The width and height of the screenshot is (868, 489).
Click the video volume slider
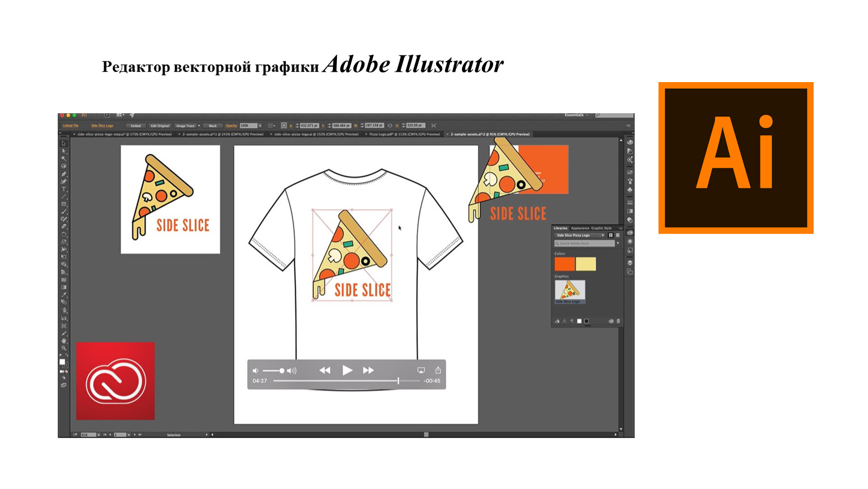[273, 371]
